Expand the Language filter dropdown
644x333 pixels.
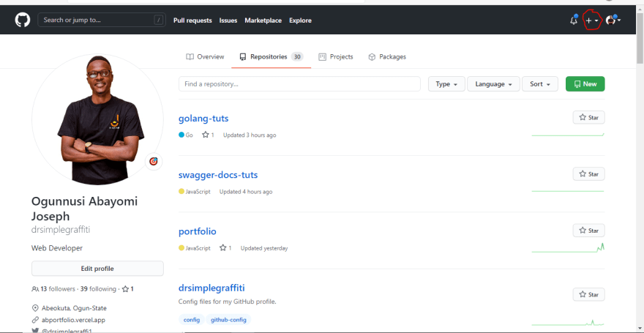pyautogui.click(x=493, y=83)
